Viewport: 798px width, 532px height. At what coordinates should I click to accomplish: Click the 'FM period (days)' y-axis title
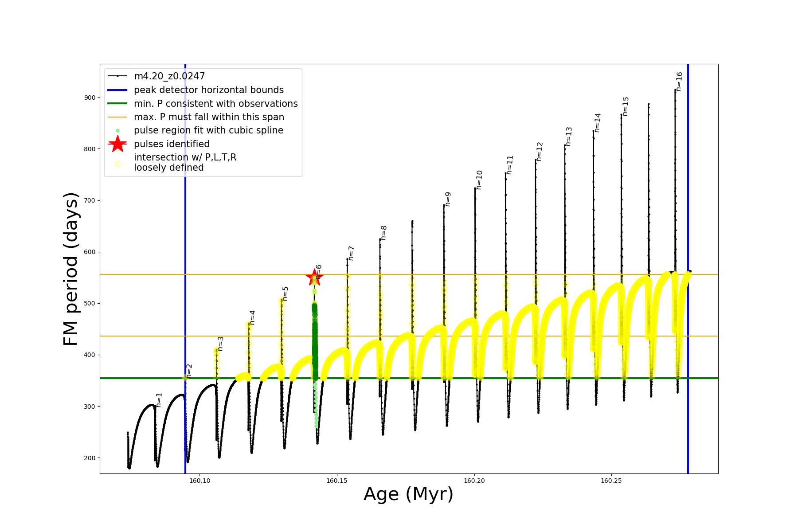(71, 269)
